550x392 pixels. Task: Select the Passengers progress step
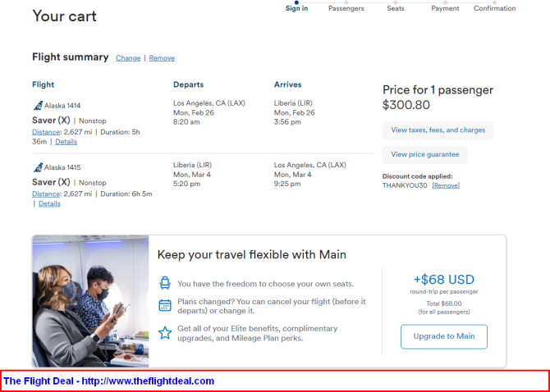(x=346, y=8)
